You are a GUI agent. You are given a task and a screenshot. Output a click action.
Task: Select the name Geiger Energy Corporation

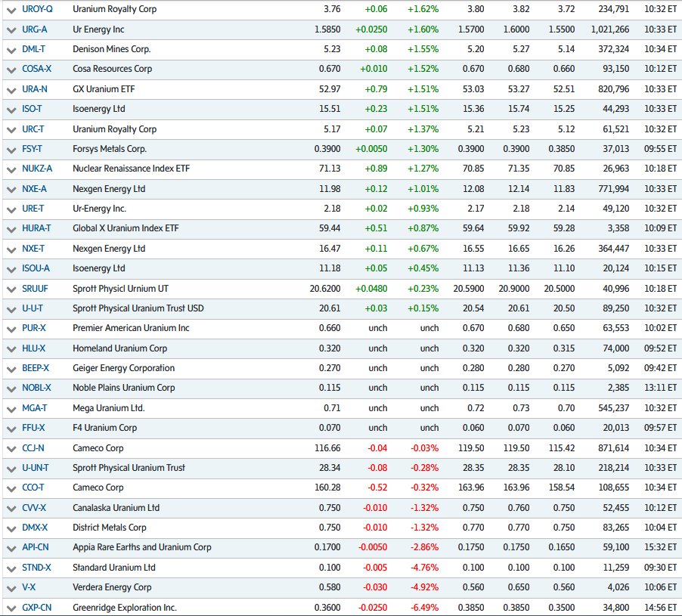point(124,367)
